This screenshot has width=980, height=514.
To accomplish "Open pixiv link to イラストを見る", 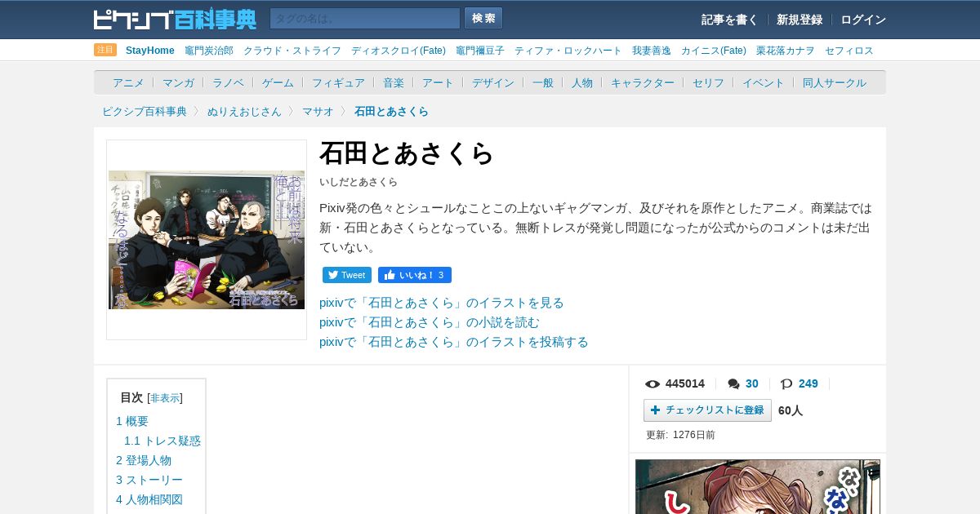I will click(x=442, y=303).
